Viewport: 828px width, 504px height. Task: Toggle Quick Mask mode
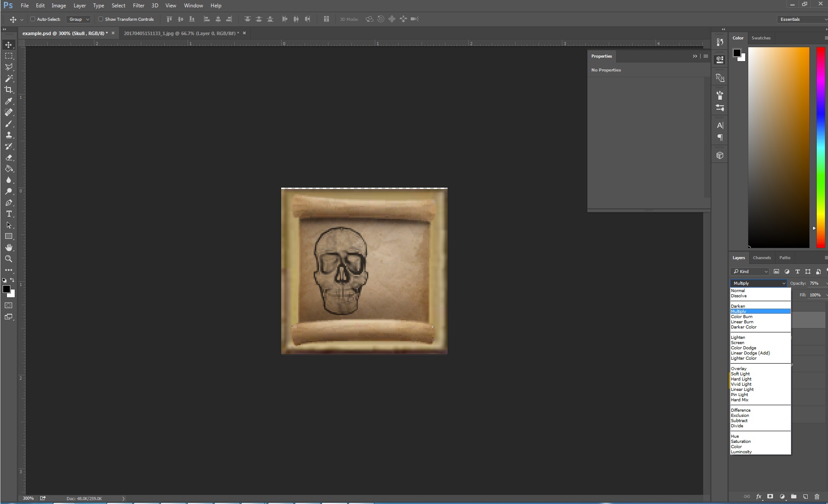9,306
